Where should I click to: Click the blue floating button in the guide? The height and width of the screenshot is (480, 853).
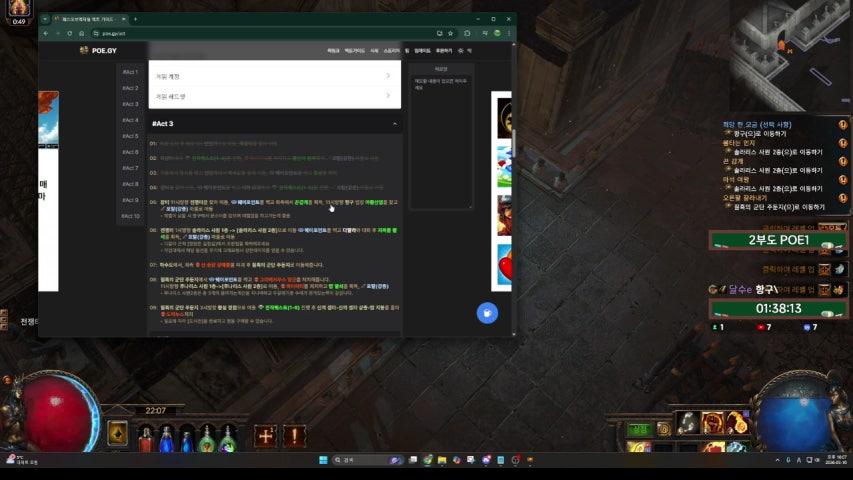(x=487, y=312)
